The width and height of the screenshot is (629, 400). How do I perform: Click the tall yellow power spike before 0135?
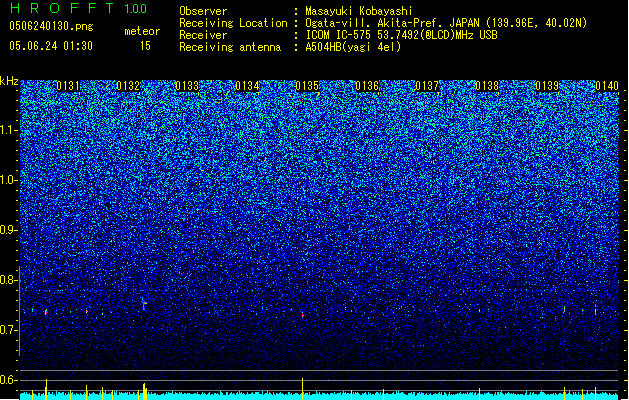coord(302,389)
